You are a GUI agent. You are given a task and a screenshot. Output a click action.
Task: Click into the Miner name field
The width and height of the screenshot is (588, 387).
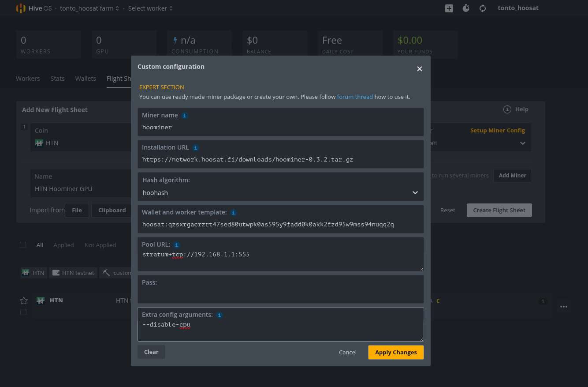click(280, 122)
